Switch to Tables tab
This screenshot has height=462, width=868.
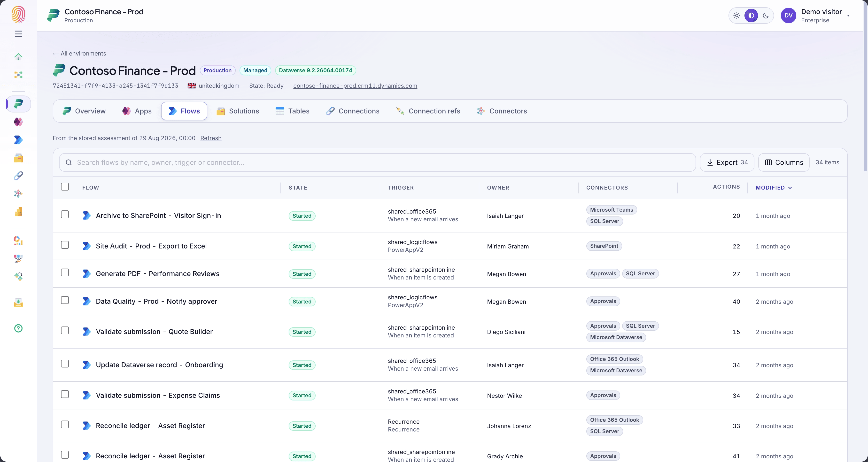pos(293,111)
